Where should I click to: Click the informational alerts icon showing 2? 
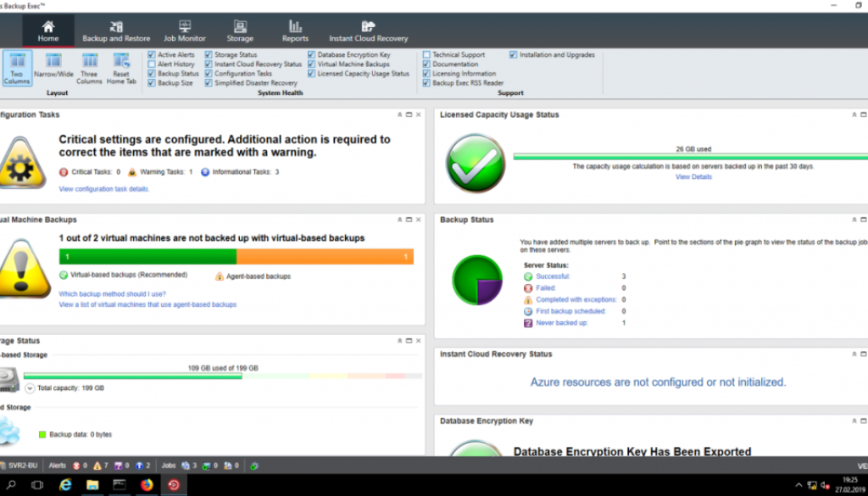[140, 466]
